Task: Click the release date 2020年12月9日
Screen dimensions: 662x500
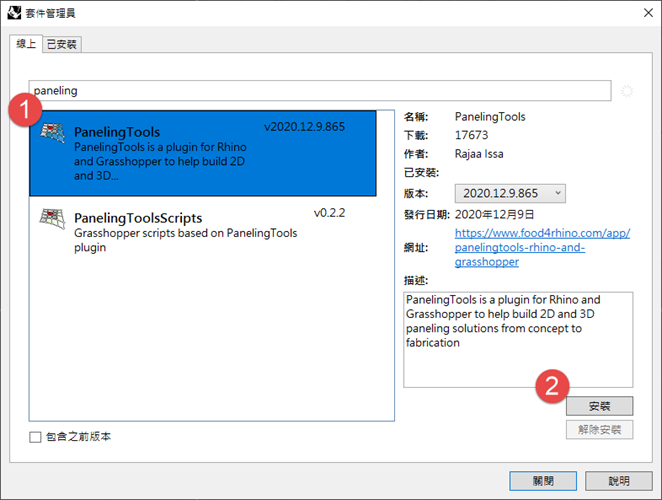Action: [494, 215]
